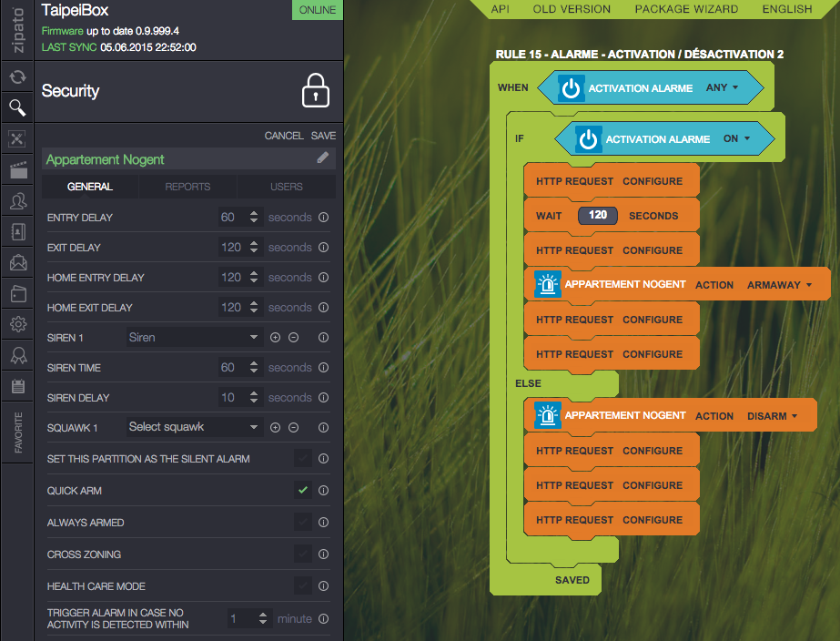Open the ARMAWAY action dropdown in rule
This screenshot has height=641, width=840.
779,285
